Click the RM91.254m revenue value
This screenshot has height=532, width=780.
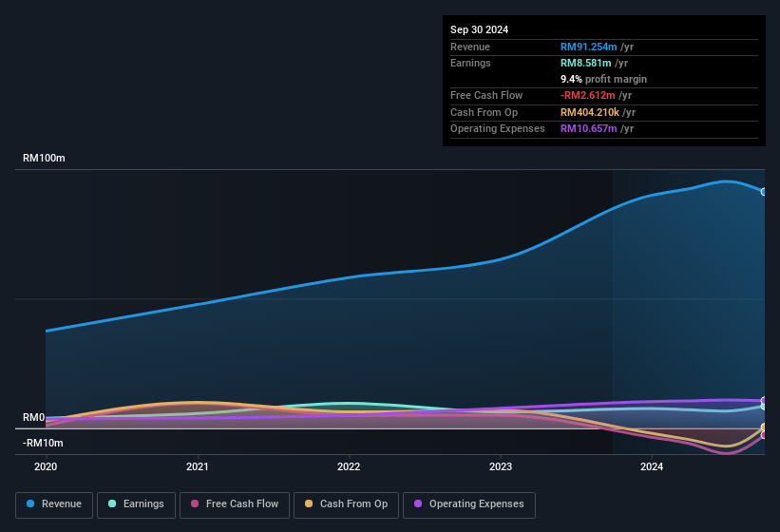(588, 47)
